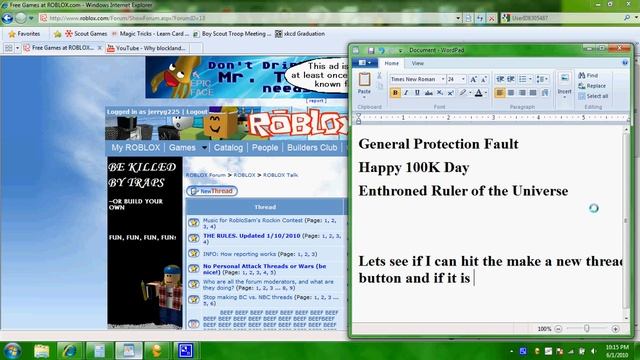Image resolution: width=640 pixels, height=360 pixels.
Task: Click the Logout link on Roblox
Action: [197, 112]
